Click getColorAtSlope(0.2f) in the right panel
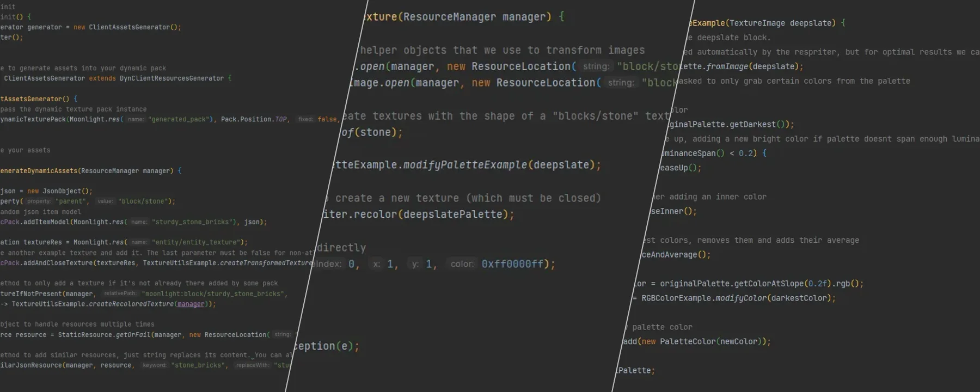Screen dimensions: 980x392 pos(782,284)
